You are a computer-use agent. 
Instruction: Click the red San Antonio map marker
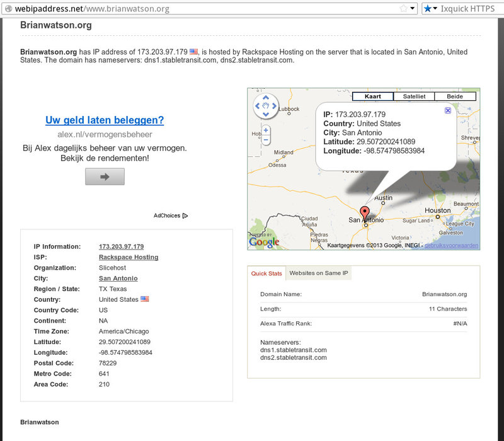point(364,212)
